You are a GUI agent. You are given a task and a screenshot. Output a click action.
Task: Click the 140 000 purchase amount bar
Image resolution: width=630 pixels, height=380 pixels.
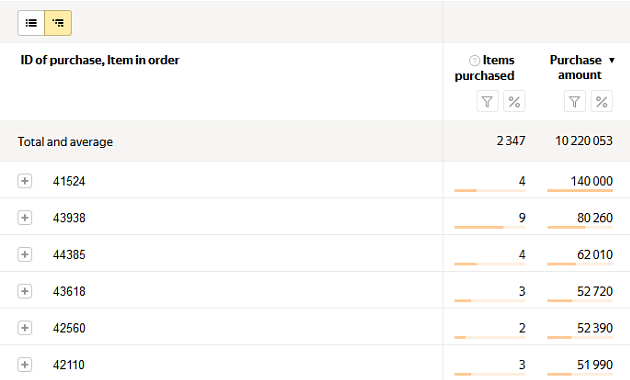[x=580, y=190]
